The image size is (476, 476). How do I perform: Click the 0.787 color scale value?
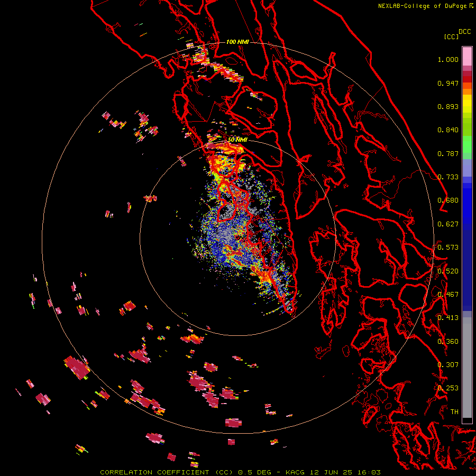(448, 153)
